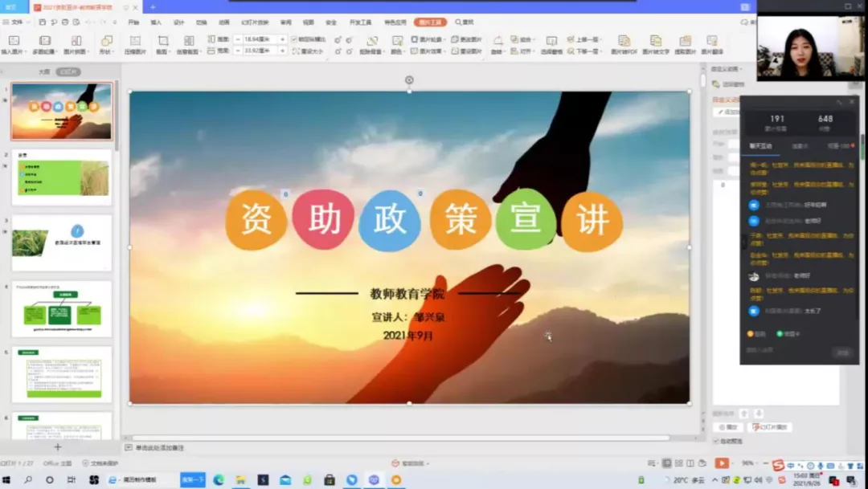Click the Picture Translate (图片翻译) icon
Image resolution: width=868 pixels, height=489 pixels.
(711, 41)
